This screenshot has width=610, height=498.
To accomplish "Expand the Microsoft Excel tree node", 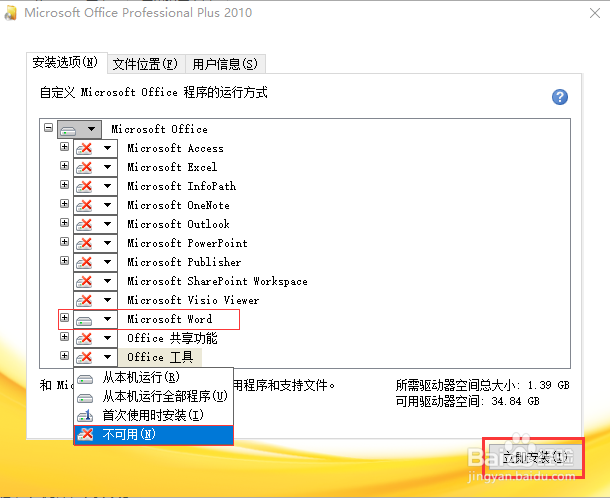I will coord(65,166).
